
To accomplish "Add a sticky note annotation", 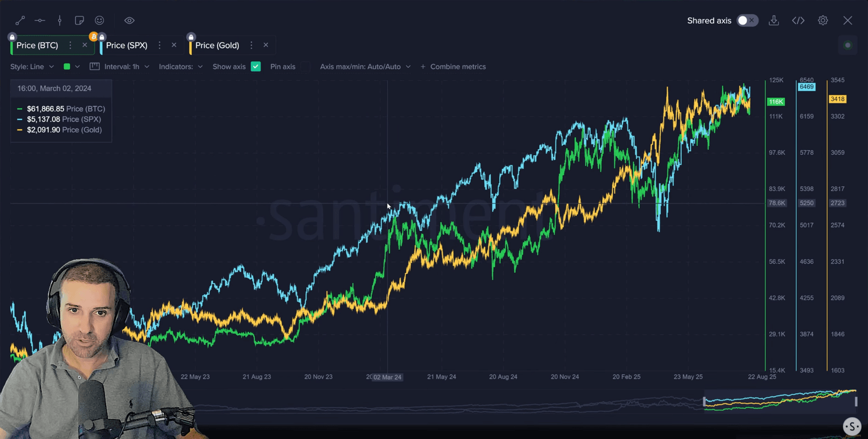I will point(79,20).
